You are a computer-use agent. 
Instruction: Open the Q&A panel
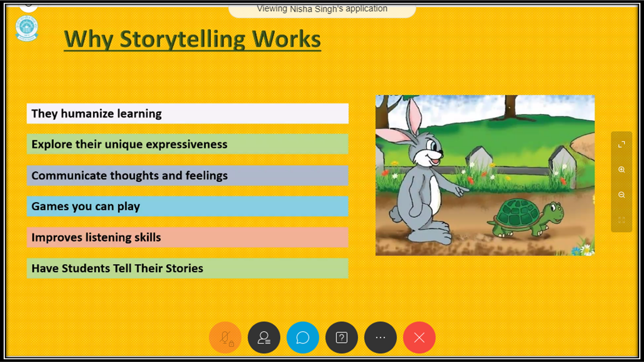[x=341, y=338]
